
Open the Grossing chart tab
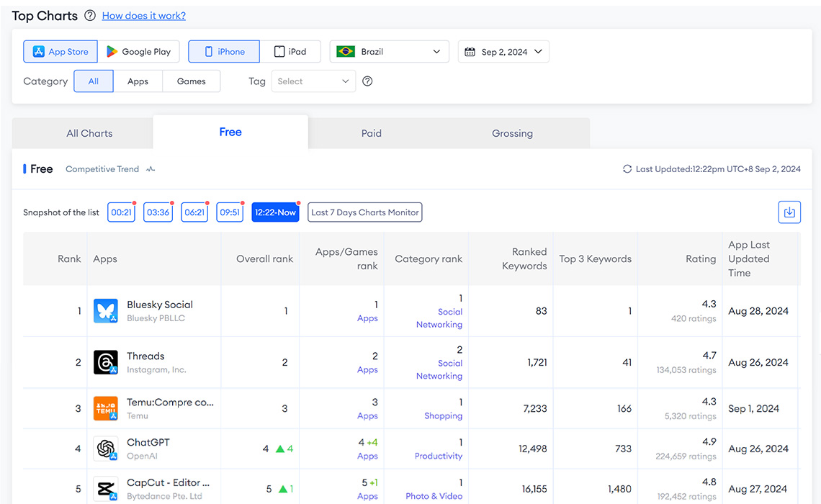point(512,133)
